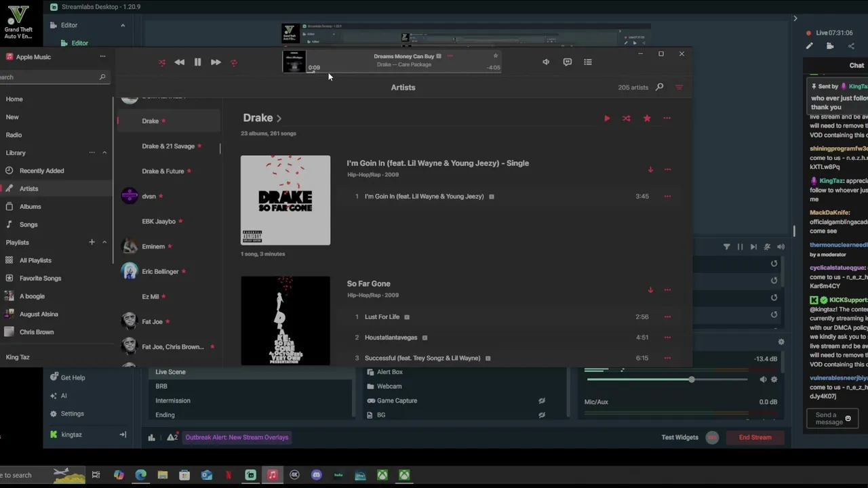The image size is (868, 488).
Task: Toggle repeat mode in the player
Action: tap(234, 62)
